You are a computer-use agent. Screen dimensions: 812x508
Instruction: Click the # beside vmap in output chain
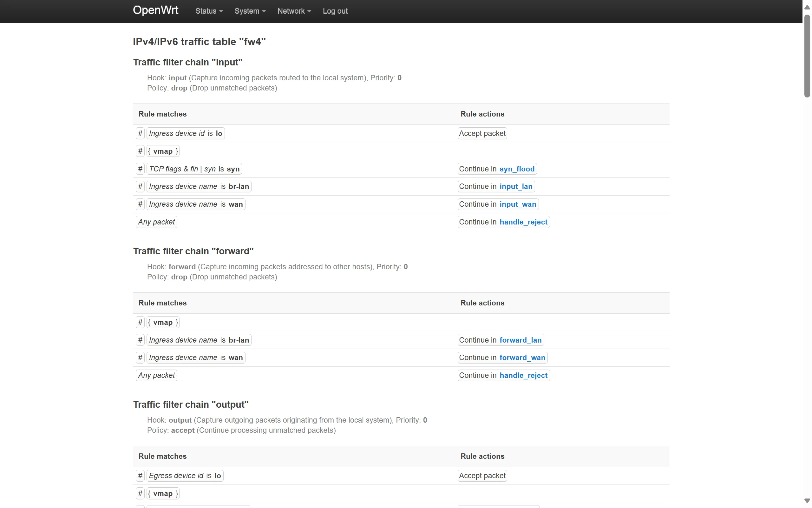(x=140, y=493)
